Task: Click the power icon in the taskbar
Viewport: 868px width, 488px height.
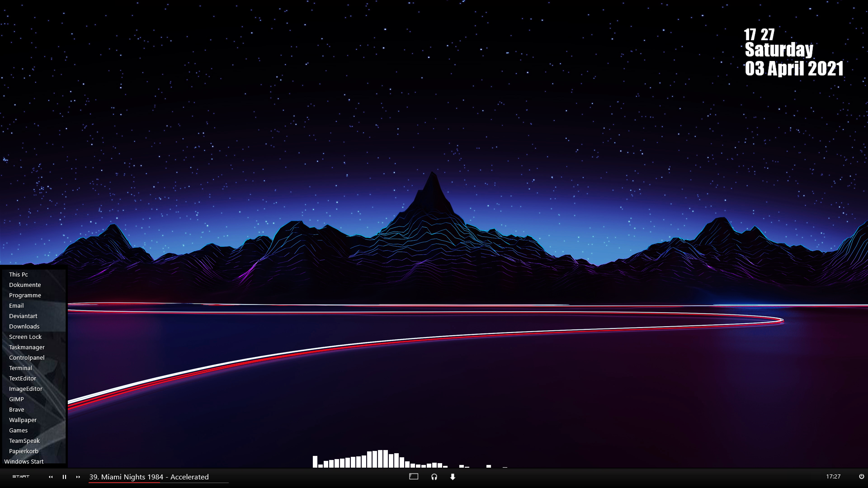Action: 861,477
